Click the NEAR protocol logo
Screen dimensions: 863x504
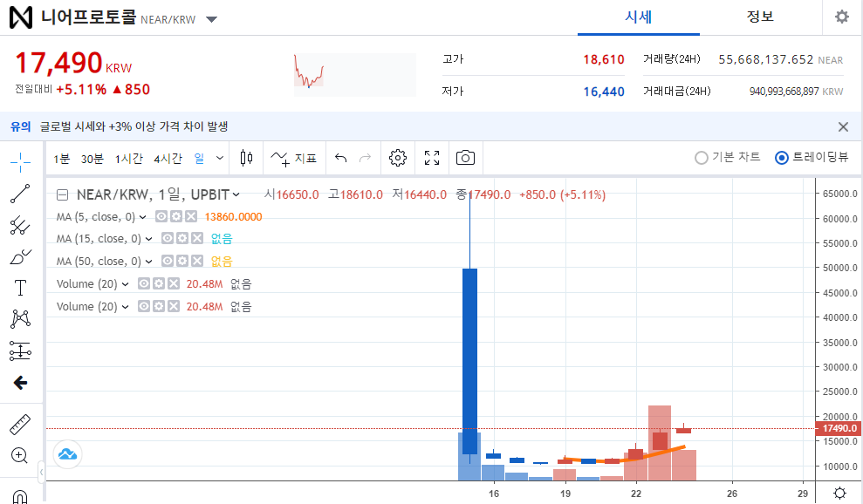tap(21, 17)
